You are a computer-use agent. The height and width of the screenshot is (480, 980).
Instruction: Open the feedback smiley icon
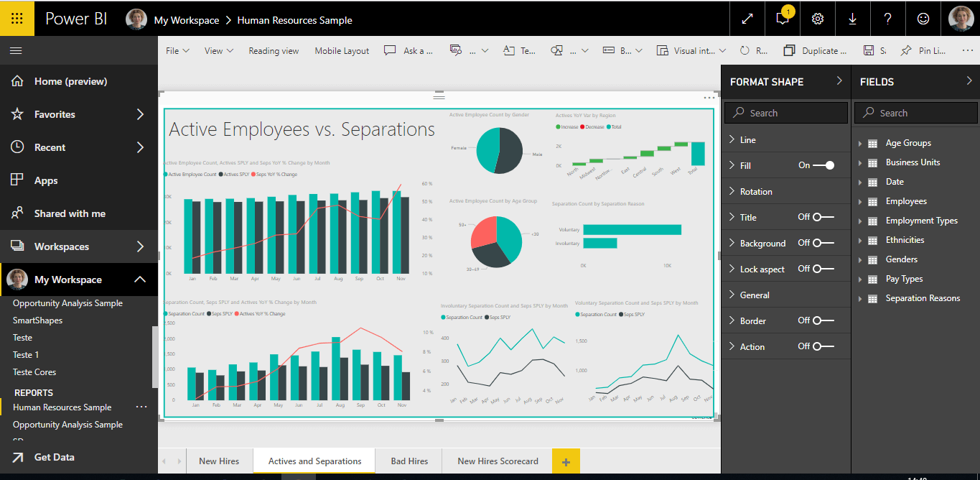(x=923, y=19)
